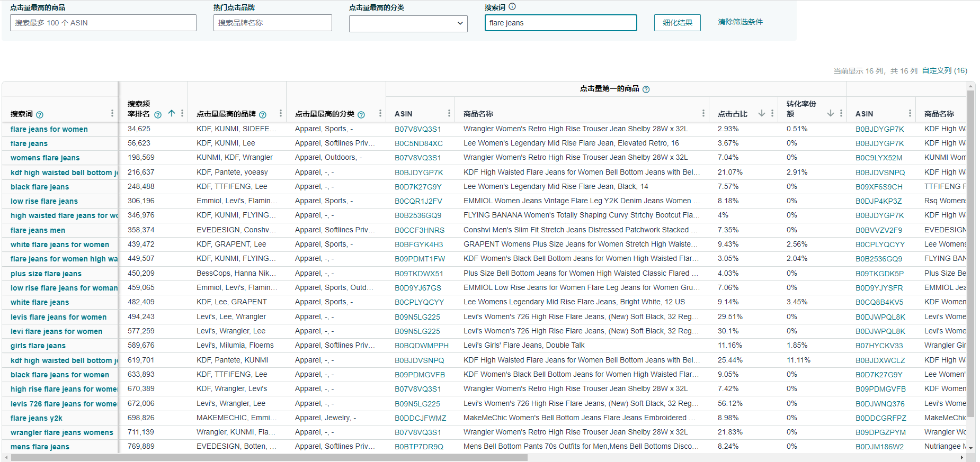The height and width of the screenshot is (462, 980).
Task: Open search term 'flare jeans y2k'
Action: 37,418
